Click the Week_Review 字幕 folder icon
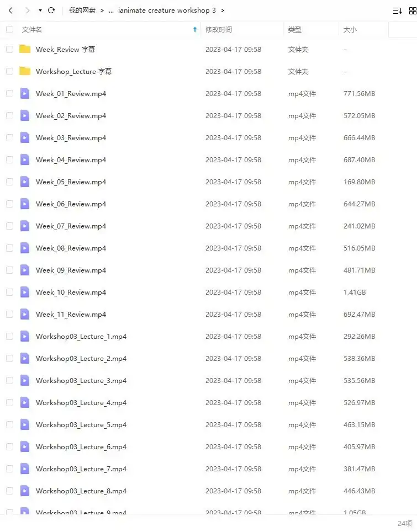Image resolution: width=417 pixels, height=532 pixels. [25, 49]
